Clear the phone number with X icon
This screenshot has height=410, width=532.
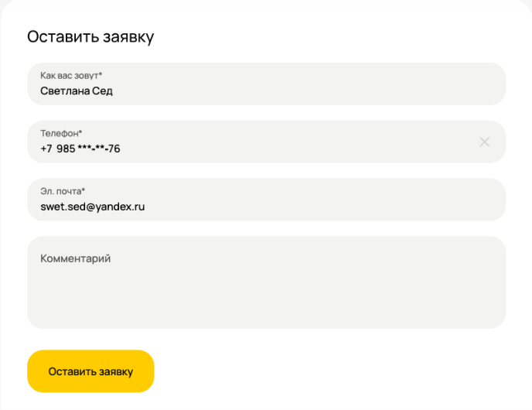484,142
